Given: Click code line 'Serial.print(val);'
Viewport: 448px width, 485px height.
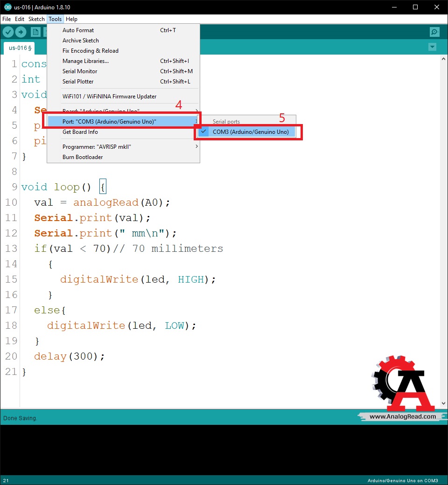Looking at the screenshot, I should coord(92,218).
